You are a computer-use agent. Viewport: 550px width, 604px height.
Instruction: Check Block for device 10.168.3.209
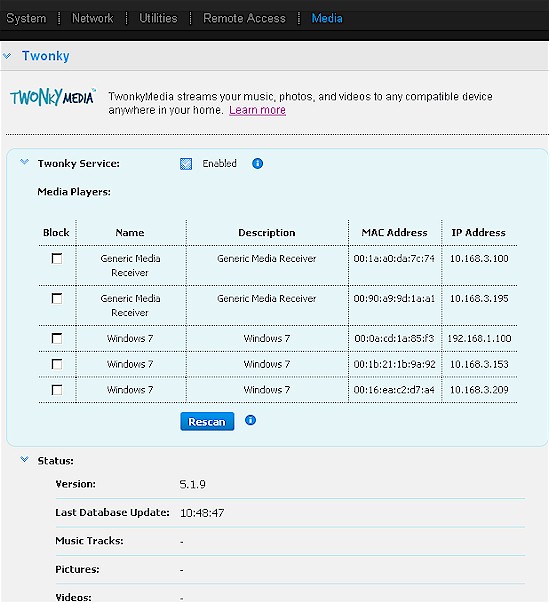tap(57, 390)
